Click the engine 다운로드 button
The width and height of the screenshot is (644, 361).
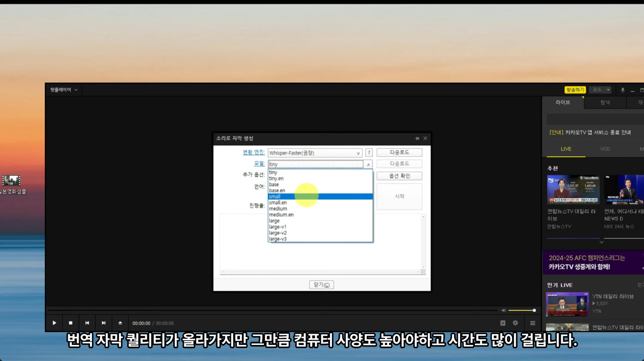(x=399, y=153)
